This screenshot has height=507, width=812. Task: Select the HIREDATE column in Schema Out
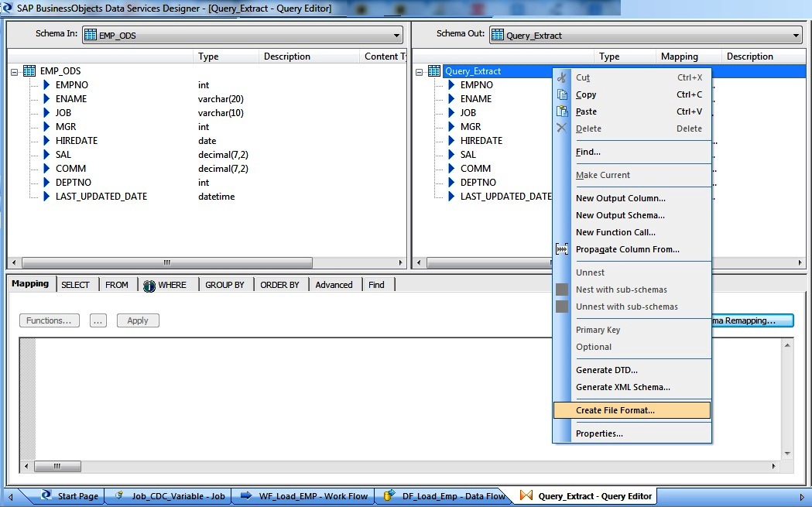(481, 140)
